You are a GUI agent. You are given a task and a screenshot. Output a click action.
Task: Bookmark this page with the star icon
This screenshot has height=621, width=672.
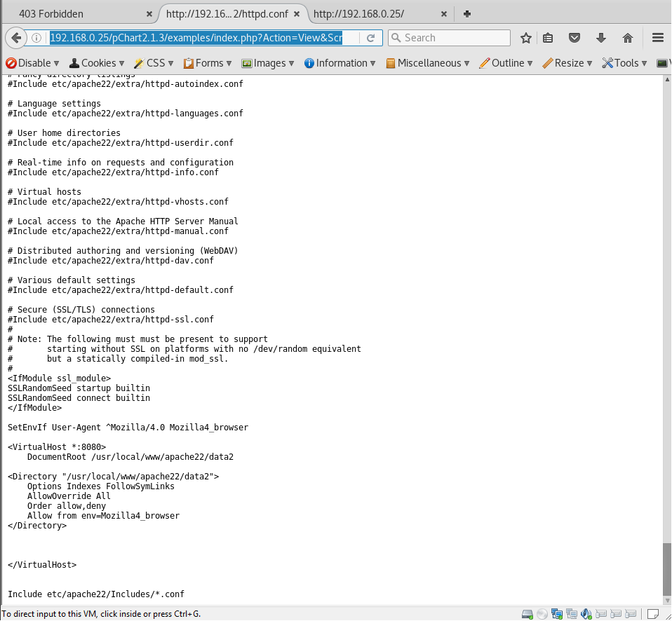click(x=526, y=38)
